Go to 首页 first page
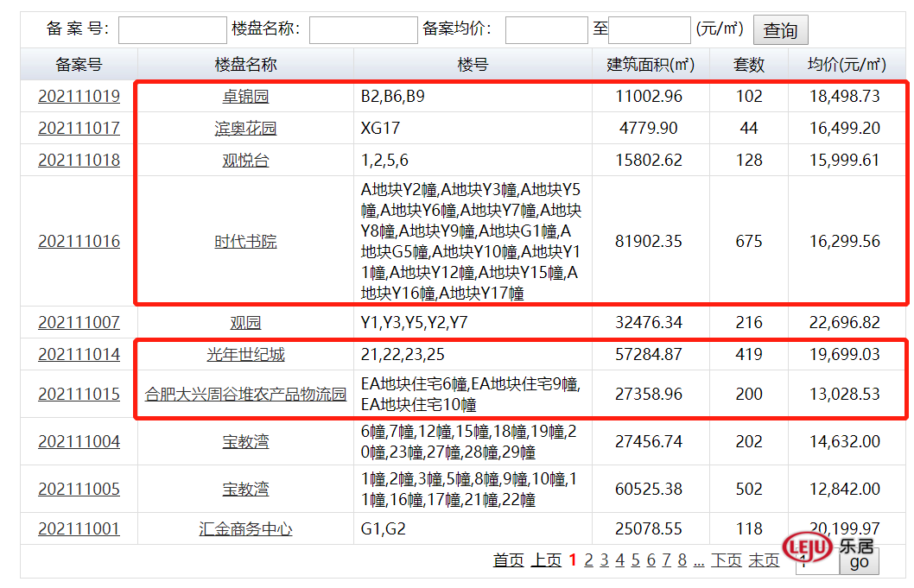 (508, 560)
